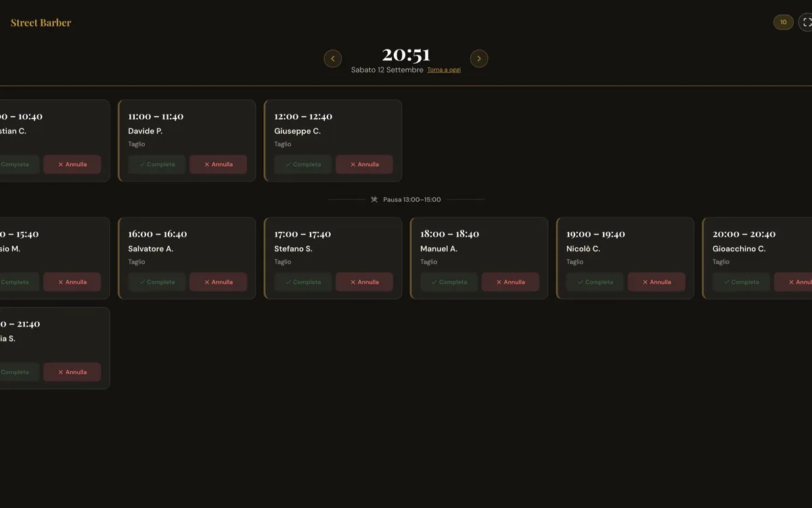Cancel Nicolò C.'s appointment with Annulla
The width and height of the screenshot is (812, 508).
click(657, 282)
